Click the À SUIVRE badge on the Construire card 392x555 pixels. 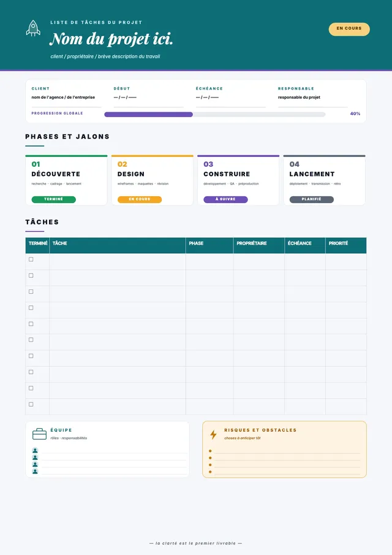225,200
